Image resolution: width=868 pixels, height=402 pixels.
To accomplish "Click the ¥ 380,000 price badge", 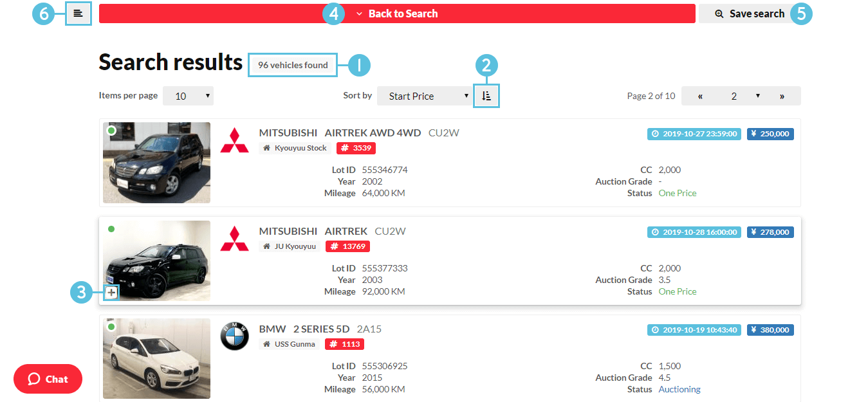I will pos(770,330).
